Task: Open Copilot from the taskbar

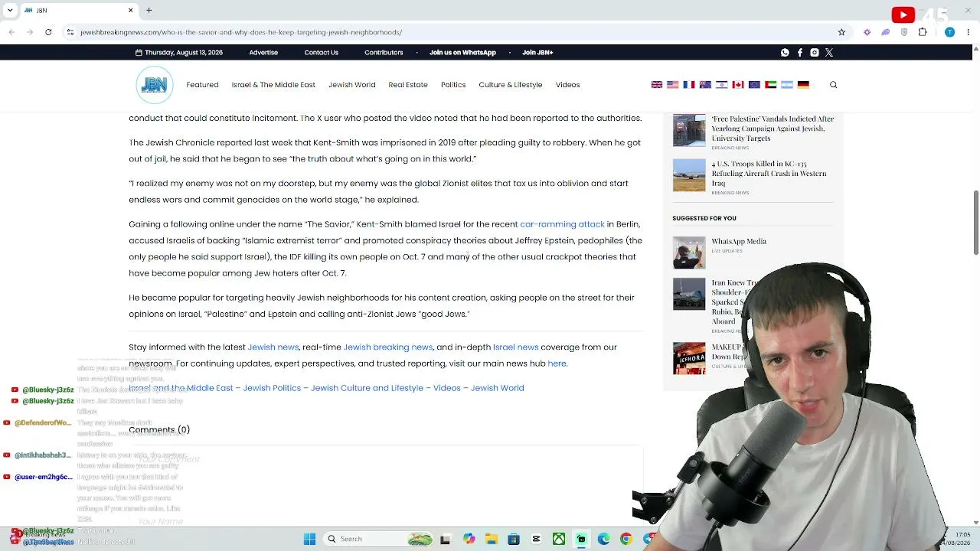Action: click(x=469, y=539)
